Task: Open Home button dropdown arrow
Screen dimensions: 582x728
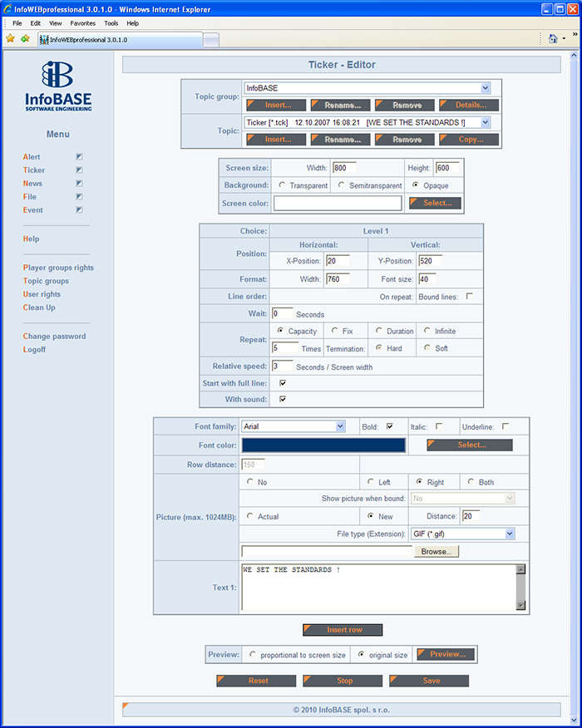Action: (x=565, y=39)
